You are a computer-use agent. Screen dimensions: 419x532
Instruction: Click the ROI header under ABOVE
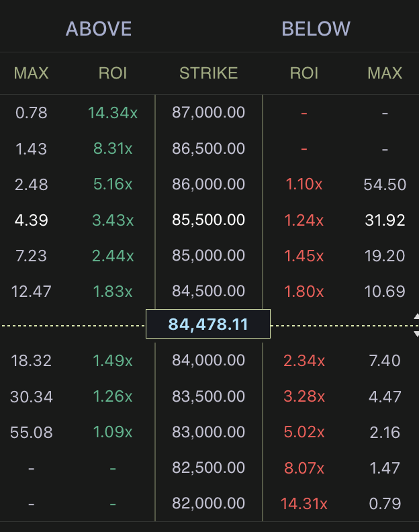pyautogui.click(x=113, y=73)
